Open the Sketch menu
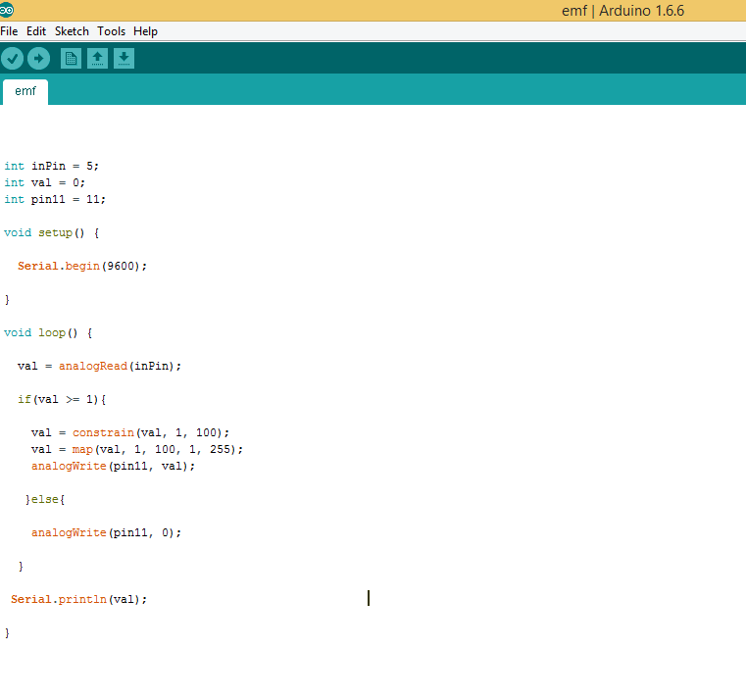 (x=72, y=31)
